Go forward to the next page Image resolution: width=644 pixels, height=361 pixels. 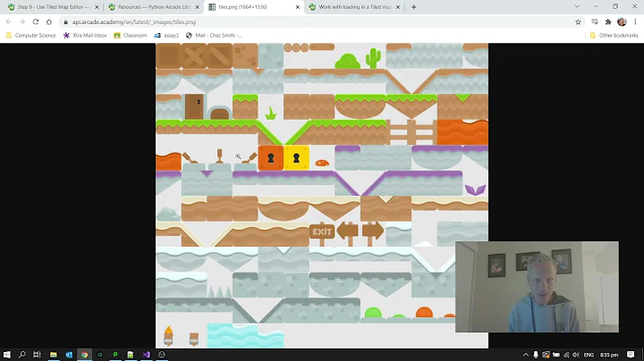coord(22,21)
